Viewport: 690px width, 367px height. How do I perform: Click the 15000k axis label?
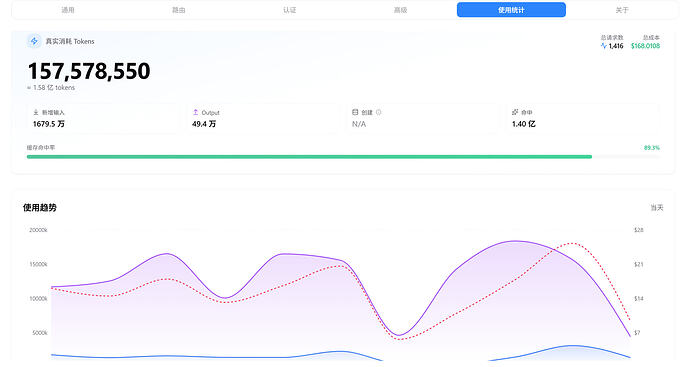point(38,264)
